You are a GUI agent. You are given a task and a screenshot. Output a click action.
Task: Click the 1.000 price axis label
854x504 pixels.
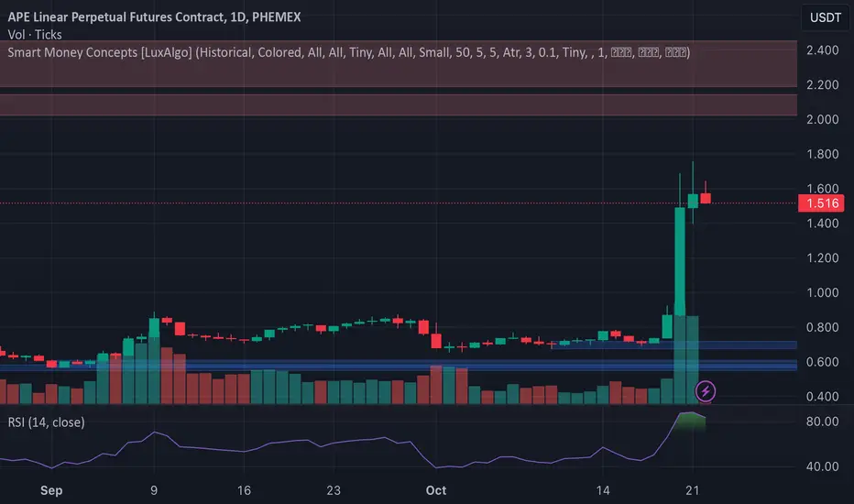tap(823, 292)
